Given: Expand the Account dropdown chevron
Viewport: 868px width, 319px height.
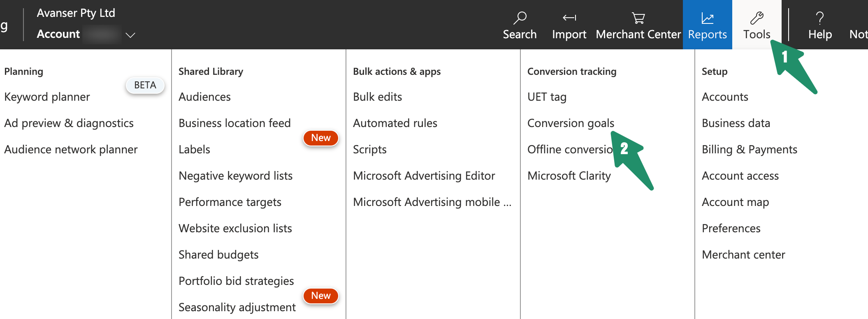Looking at the screenshot, I should (130, 35).
